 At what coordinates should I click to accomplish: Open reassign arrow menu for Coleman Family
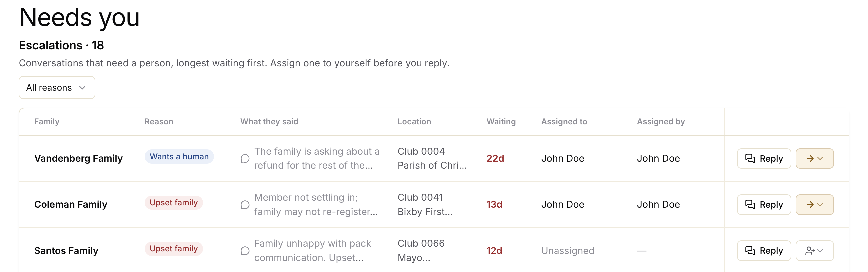814,205
